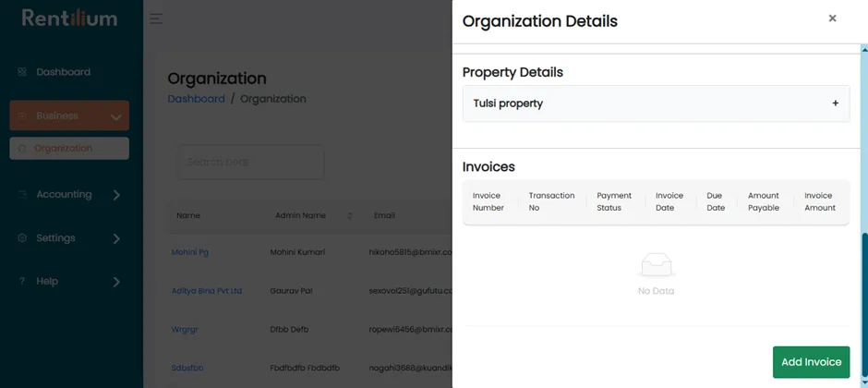Click the Help question mark icon
Screen dimensions: 868x388
click(x=22, y=281)
